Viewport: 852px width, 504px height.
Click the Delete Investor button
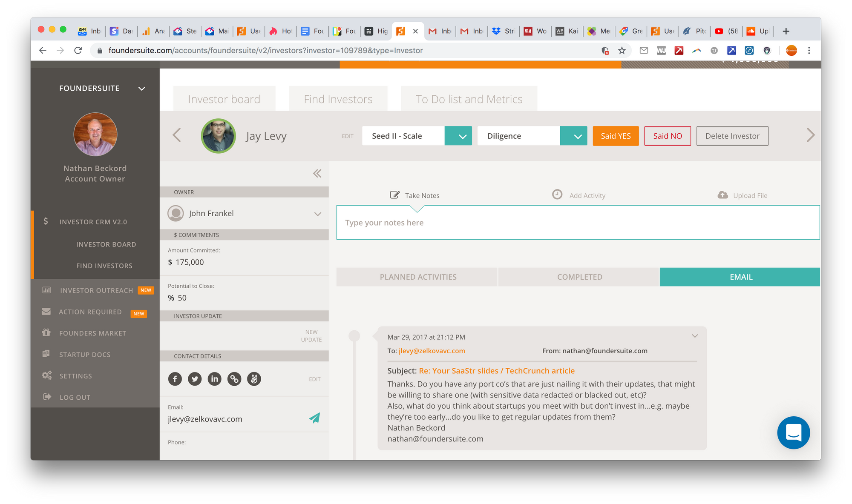(x=732, y=136)
